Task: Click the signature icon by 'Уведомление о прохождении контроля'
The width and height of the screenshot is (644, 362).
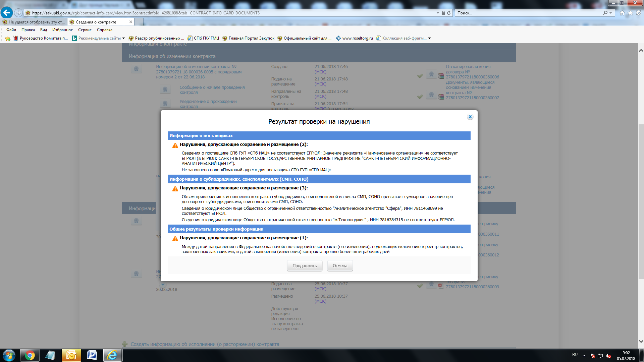Action: point(165,104)
